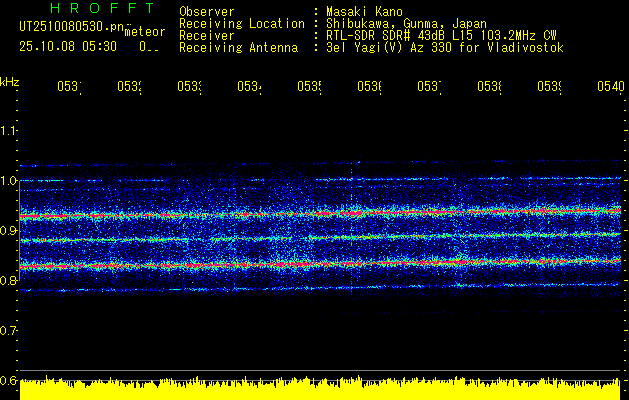Viewport: 629px width, 400px height.
Task: Click the HROFFT title text
Action: click(x=102, y=8)
